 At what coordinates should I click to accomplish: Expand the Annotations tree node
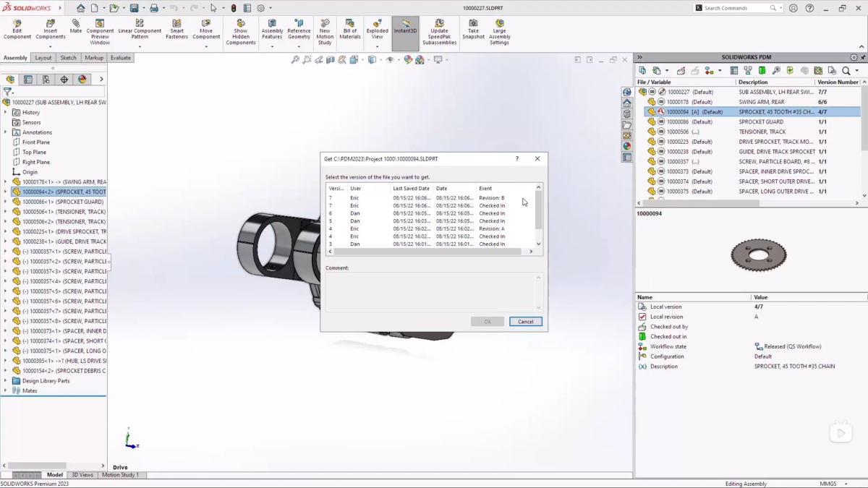6,132
